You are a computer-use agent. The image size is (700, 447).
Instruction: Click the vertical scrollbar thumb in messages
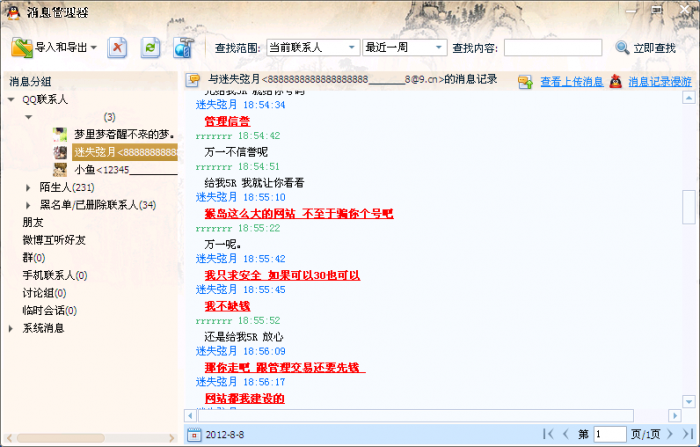[689, 207]
